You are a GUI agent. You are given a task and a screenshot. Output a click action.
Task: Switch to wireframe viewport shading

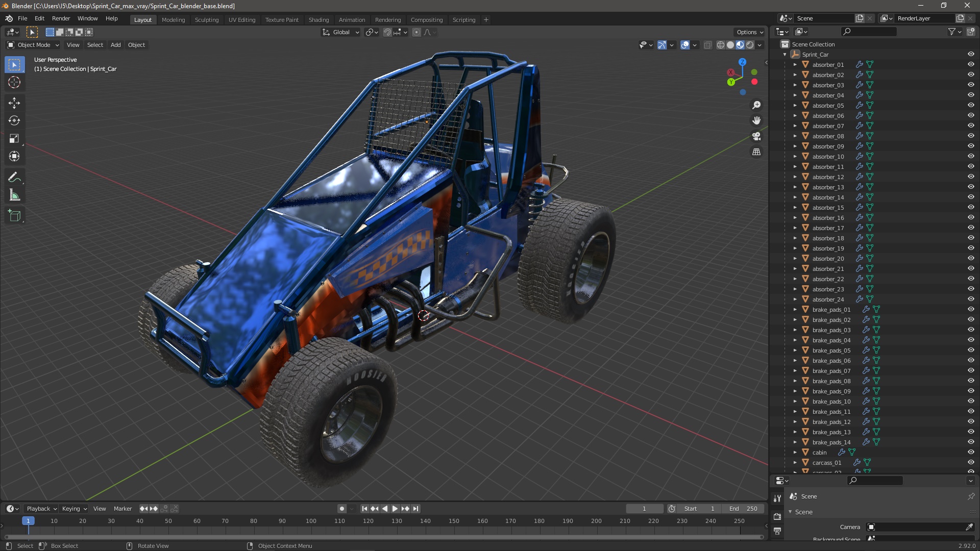click(x=720, y=45)
